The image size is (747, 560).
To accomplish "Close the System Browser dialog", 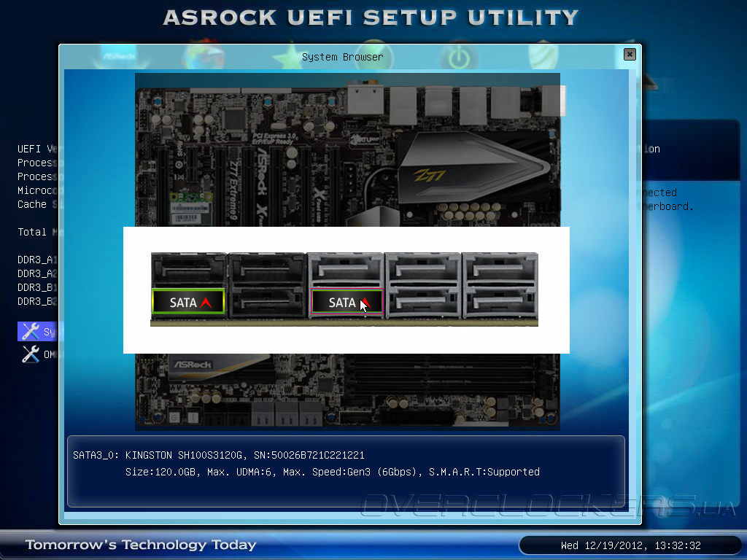I will (630, 54).
